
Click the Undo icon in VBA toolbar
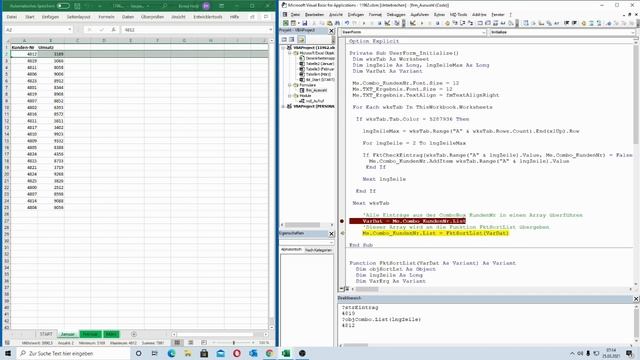[347, 23]
